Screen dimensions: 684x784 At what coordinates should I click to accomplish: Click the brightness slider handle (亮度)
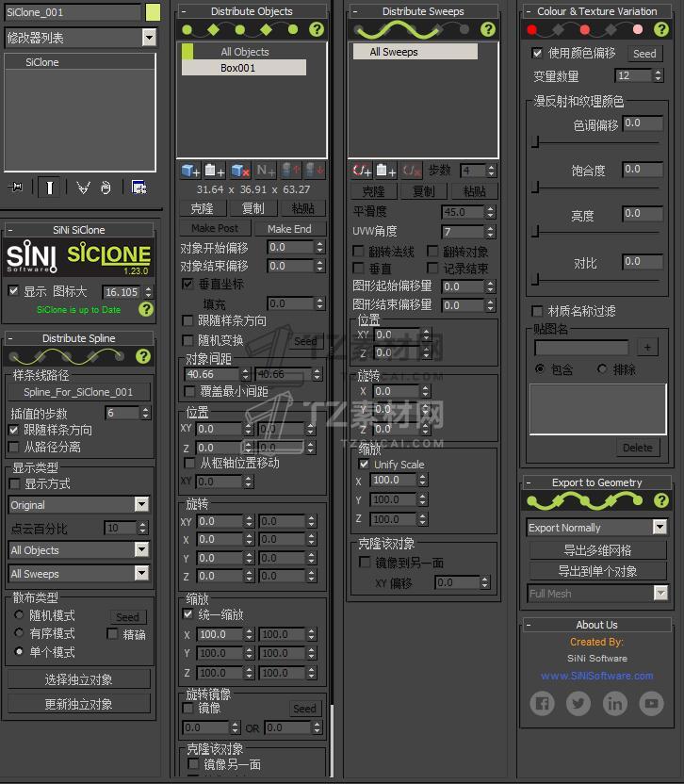535,232
